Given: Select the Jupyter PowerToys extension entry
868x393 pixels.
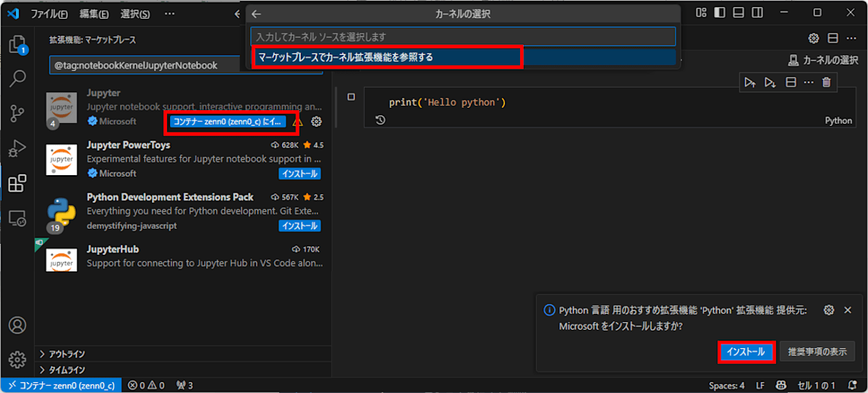Looking at the screenshot, I should point(183,159).
